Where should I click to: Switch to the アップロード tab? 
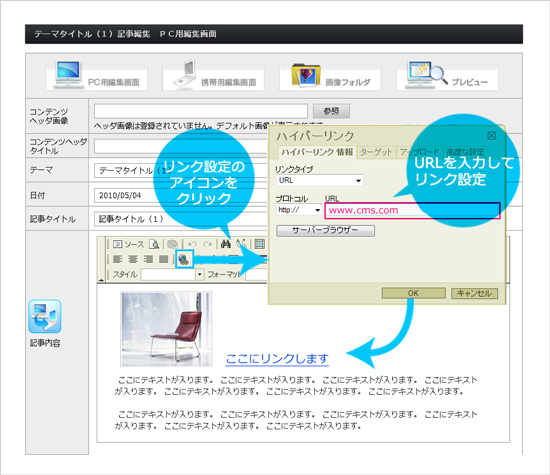pyautogui.click(x=420, y=152)
